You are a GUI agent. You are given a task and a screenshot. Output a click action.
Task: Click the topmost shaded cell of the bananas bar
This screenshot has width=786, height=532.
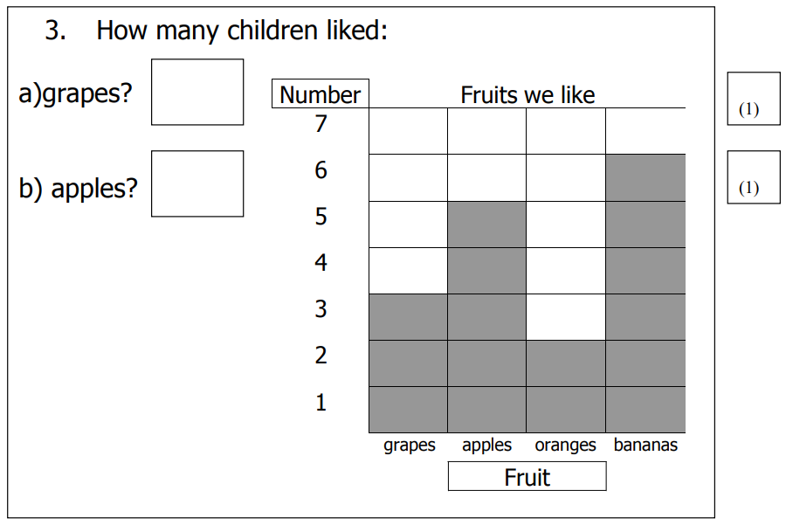(x=645, y=177)
